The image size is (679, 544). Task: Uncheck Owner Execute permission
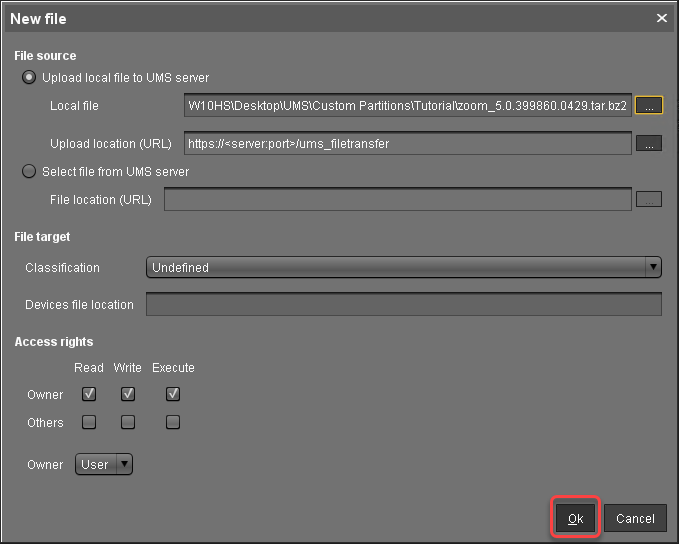[173, 394]
